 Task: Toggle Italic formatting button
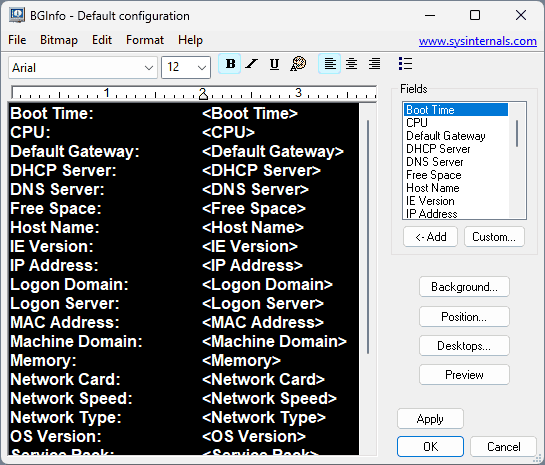[251, 64]
